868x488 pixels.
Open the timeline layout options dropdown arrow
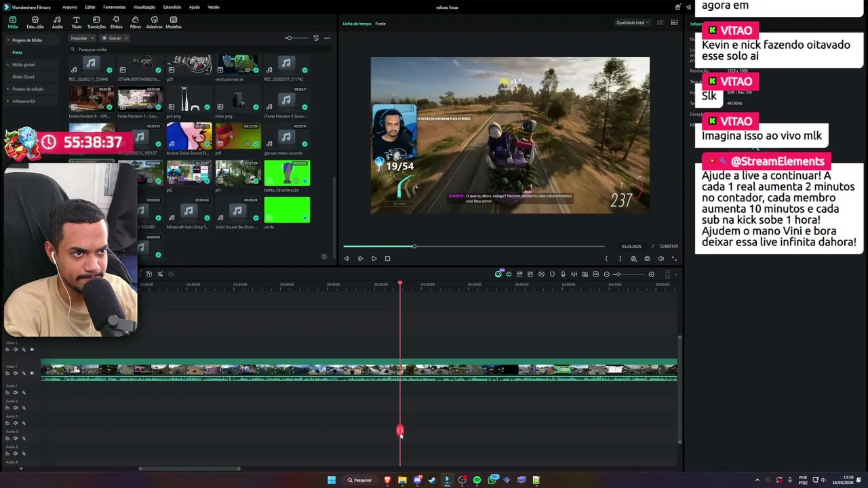tap(675, 274)
